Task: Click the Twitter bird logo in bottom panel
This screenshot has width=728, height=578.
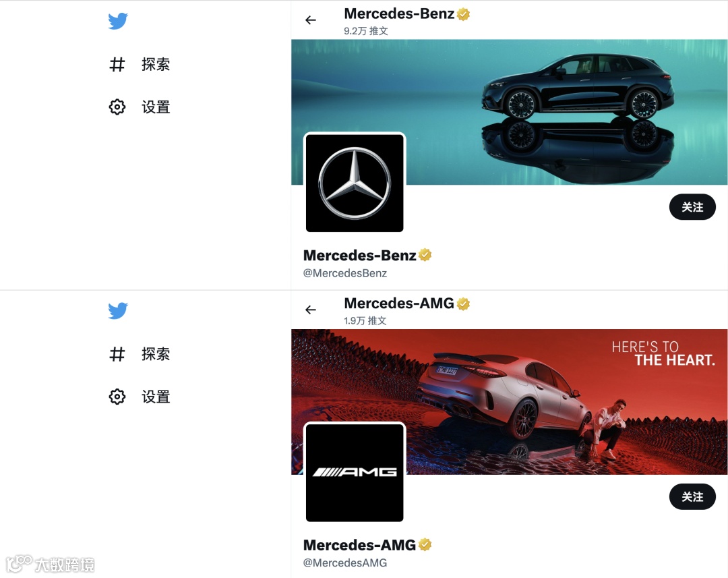Action: [x=118, y=311]
